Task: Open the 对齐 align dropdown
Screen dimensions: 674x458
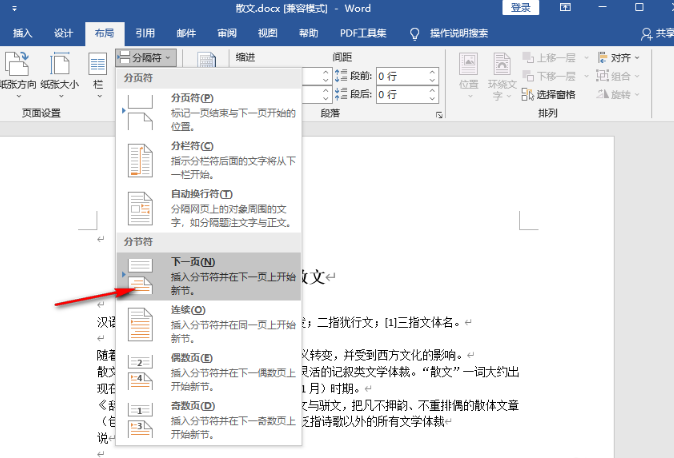Action: pos(618,57)
